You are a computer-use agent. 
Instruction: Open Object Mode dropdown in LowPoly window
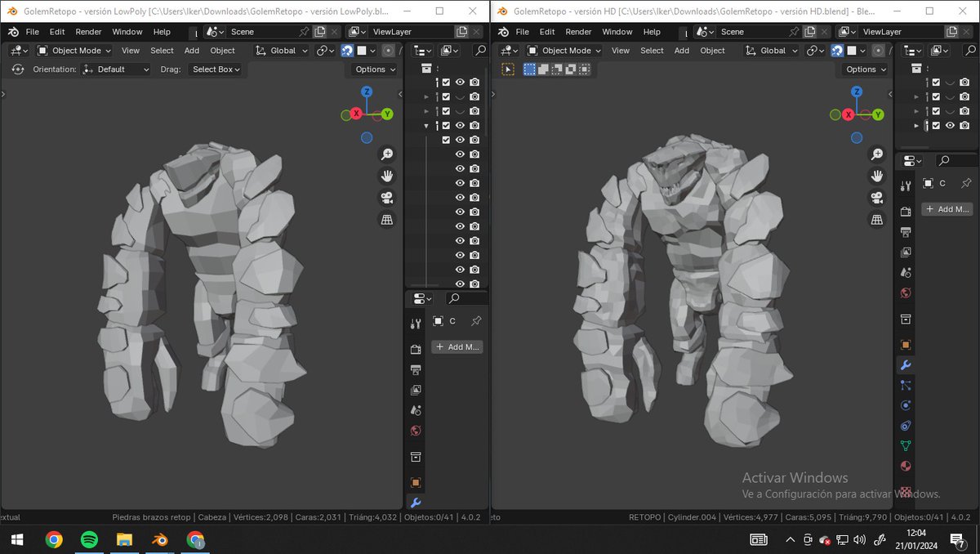point(74,51)
